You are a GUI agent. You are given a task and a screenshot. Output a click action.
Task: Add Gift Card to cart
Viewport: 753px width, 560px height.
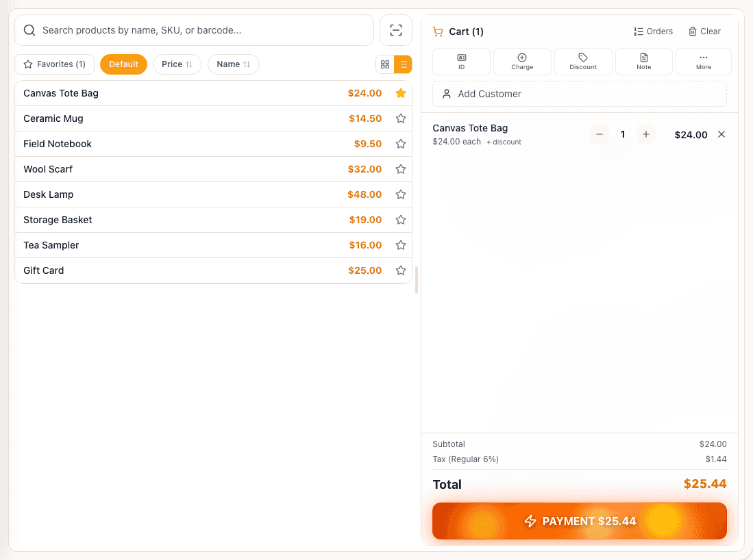pos(213,270)
